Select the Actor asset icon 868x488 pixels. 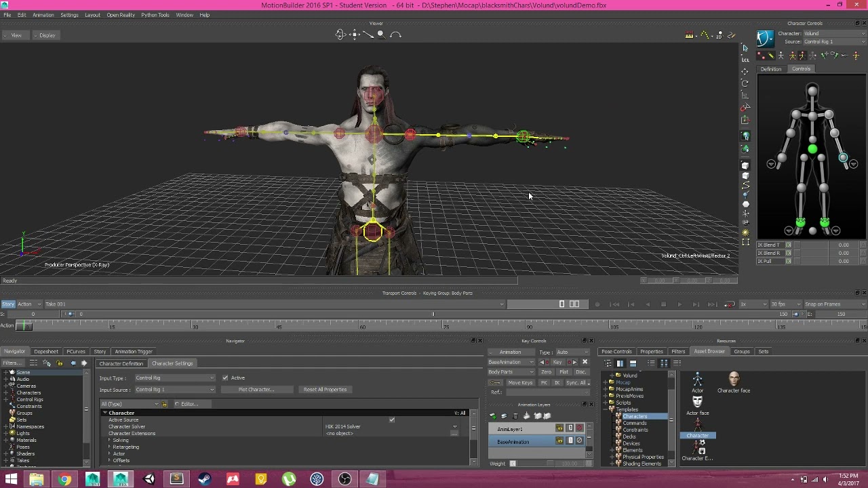(697, 383)
